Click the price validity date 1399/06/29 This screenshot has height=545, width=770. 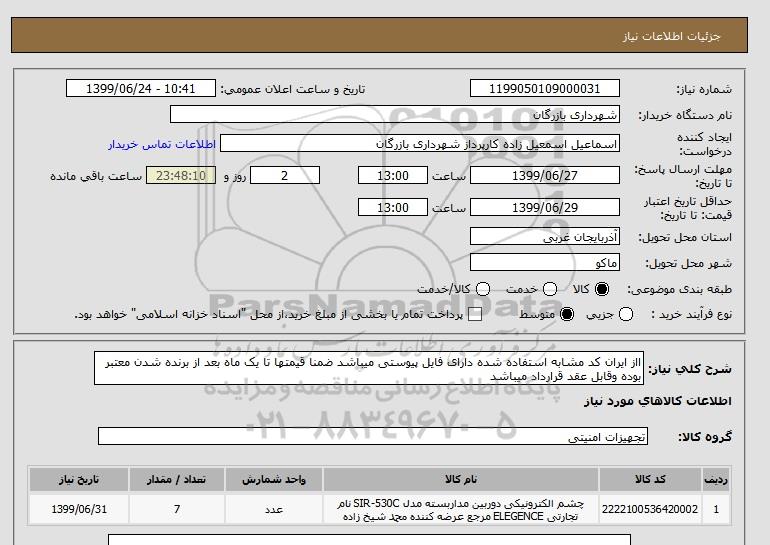(x=545, y=207)
